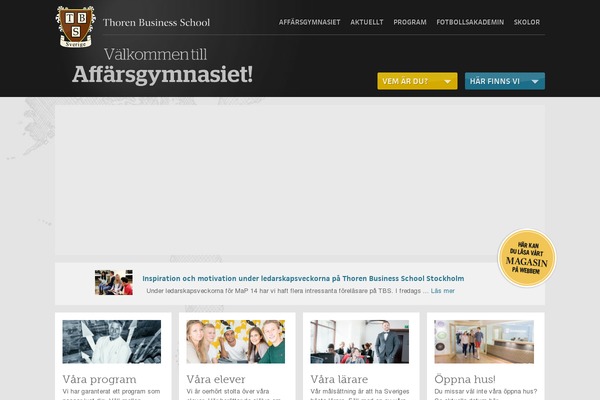600x400 pixels.
Task: Expand the yellow Vem är du? dropdown
Action: click(417, 81)
